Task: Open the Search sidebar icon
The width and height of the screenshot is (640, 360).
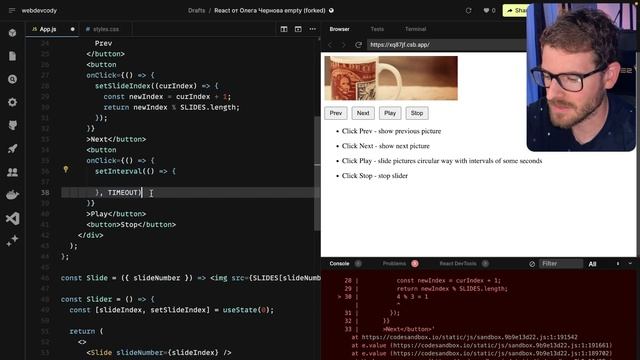Action: (12, 79)
